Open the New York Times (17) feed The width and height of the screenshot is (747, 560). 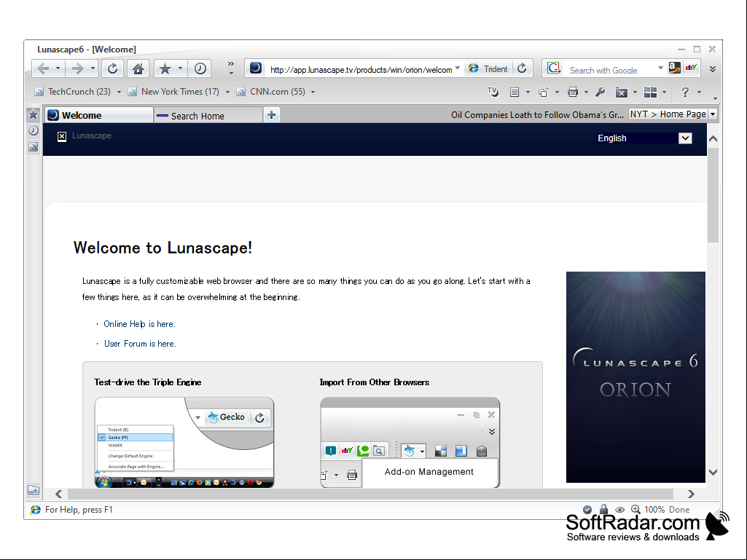pyautogui.click(x=174, y=92)
